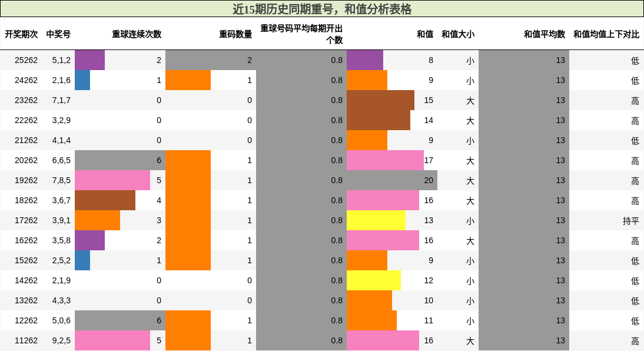Click period cell 18262
Viewport: 644px width, 351px height.
coord(26,201)
